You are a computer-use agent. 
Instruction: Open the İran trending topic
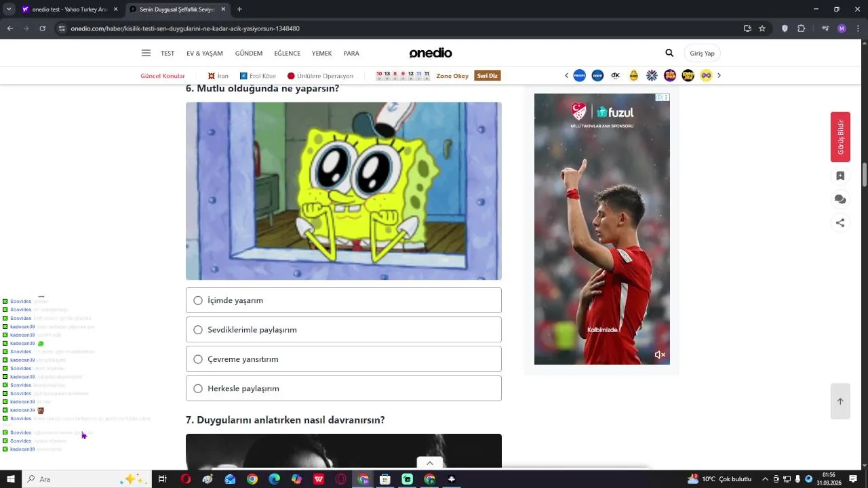(x=218, y=76)
